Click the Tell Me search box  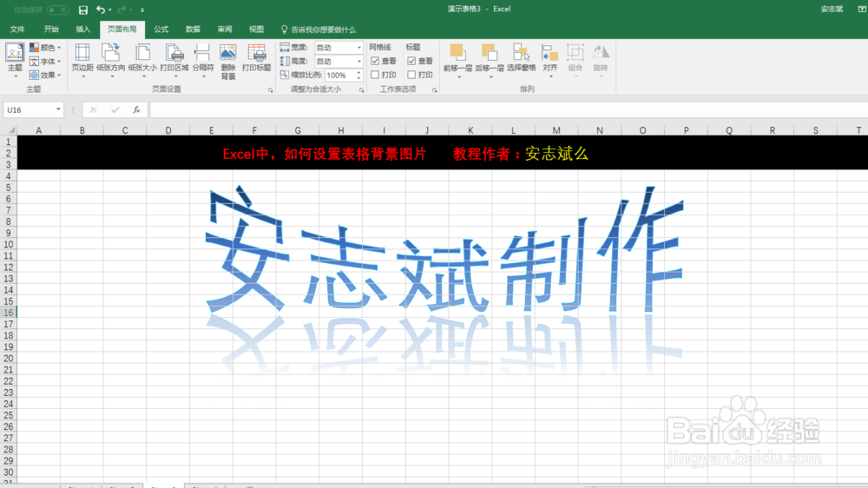(319, 30)
